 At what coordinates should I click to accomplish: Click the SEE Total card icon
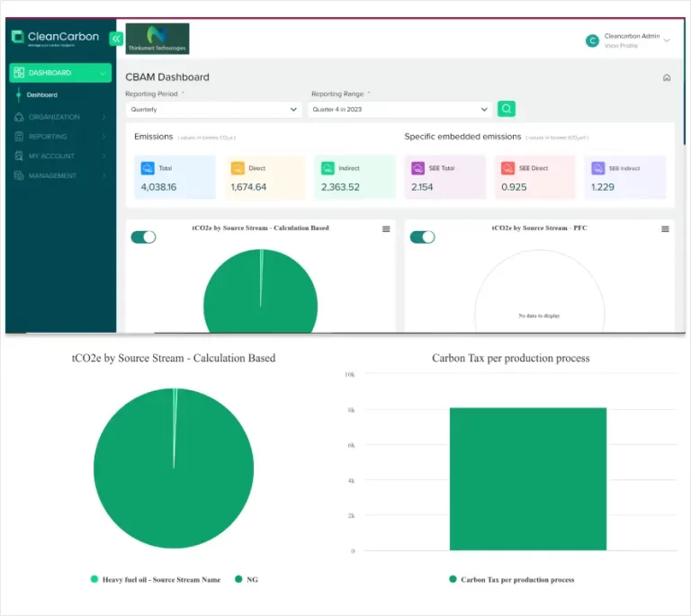point(417,168)
